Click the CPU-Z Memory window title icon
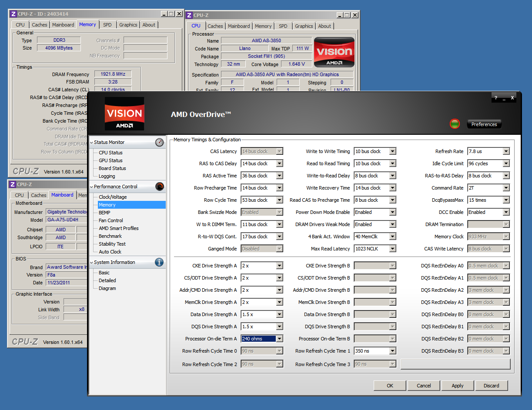The image size is (532, 410). [13, 14]
